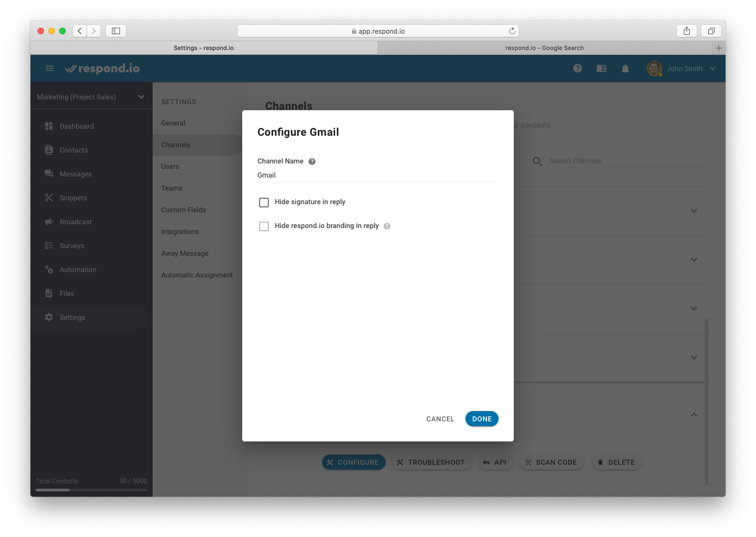Expand the fourth channel row chevron
The width and height of the screenshot is (756, 537).
[694, 357]
